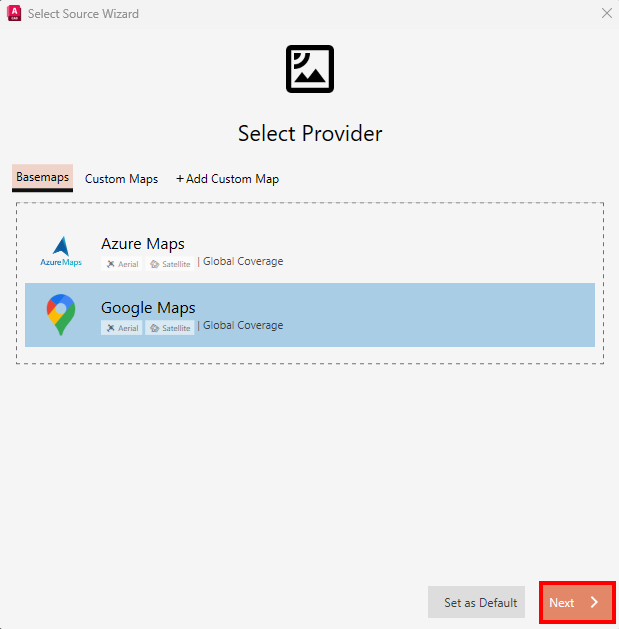The image size is (619, 629).
Task: Click the Azure Maps logo icon
Action: tap(61, 252)
